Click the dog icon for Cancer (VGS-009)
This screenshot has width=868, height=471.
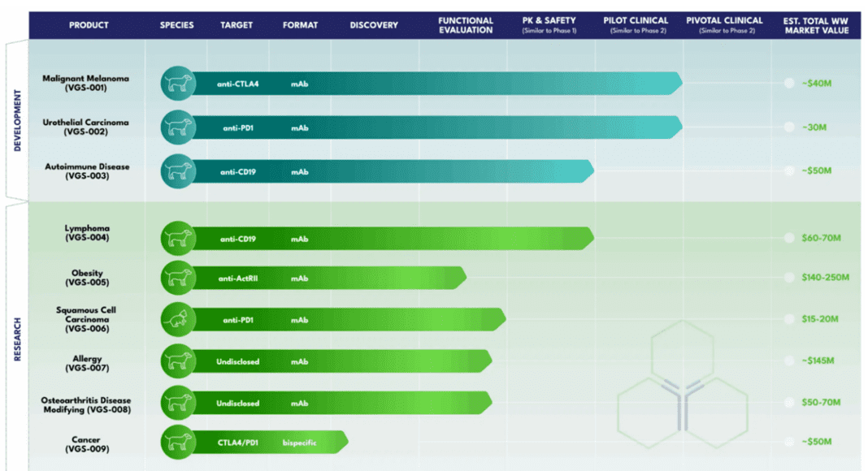tap(177, 442)
